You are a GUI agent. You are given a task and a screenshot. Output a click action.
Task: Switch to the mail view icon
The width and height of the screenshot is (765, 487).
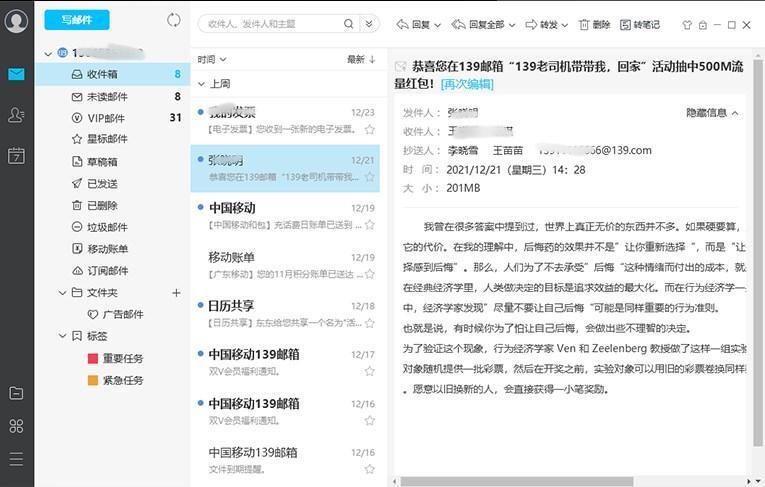pyautogui.click(x=16, y=74)
